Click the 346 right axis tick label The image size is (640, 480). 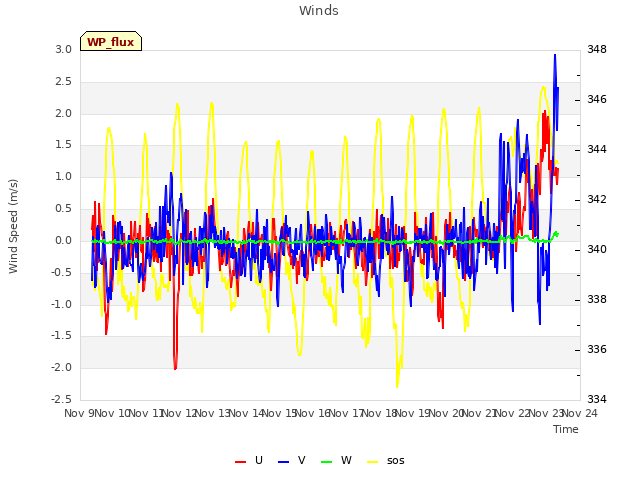tap(597, 99)
